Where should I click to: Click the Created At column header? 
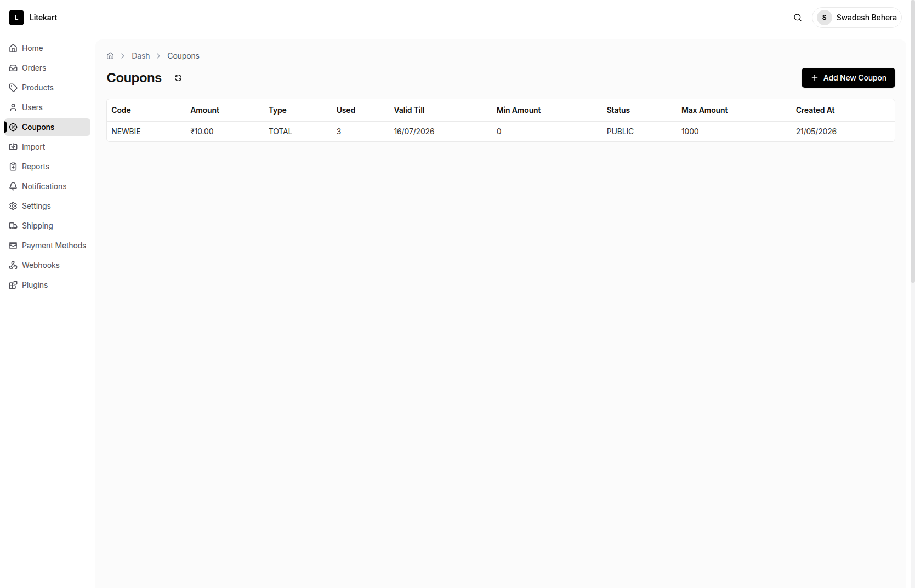click(x=815, y=110)
